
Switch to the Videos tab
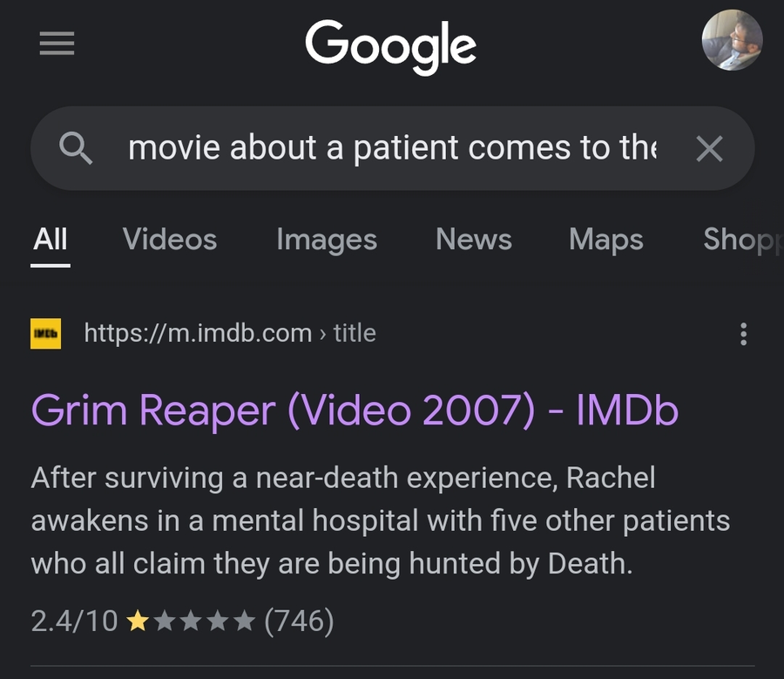(170, 239)
